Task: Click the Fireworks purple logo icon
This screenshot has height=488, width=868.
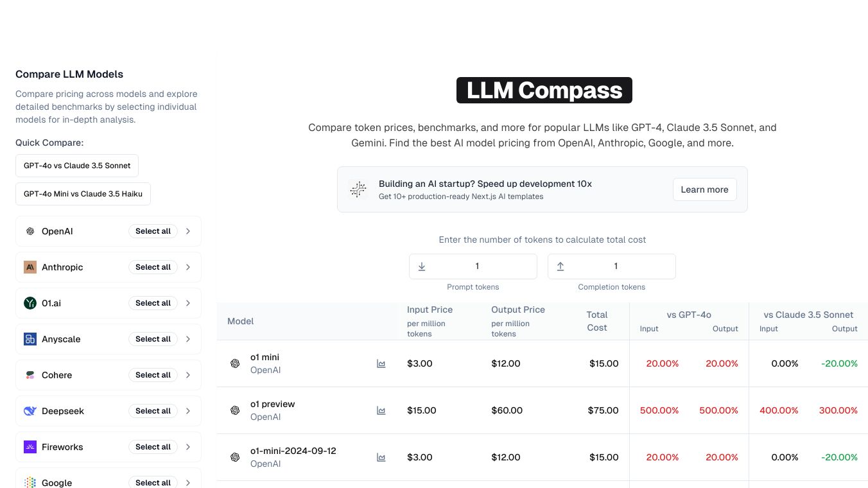Action: point(30,447)
